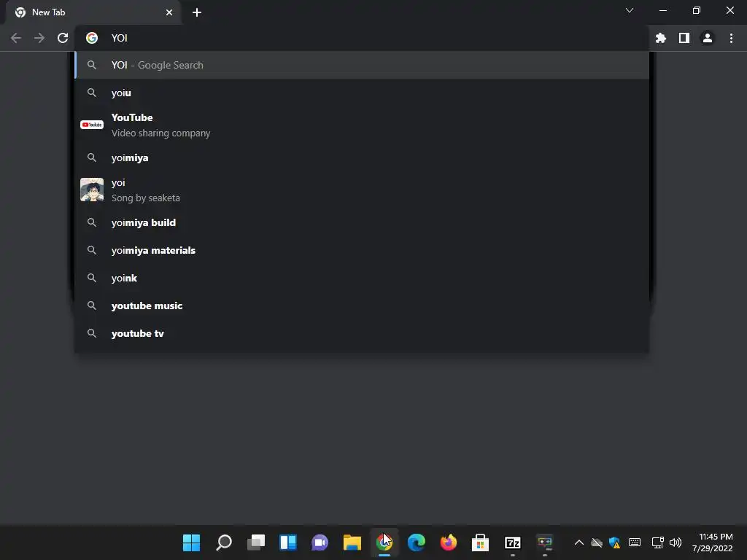This screenshot has width=747, height=560.
Task: Select the 'yoink' suggestion
Action: coord(362,278)
